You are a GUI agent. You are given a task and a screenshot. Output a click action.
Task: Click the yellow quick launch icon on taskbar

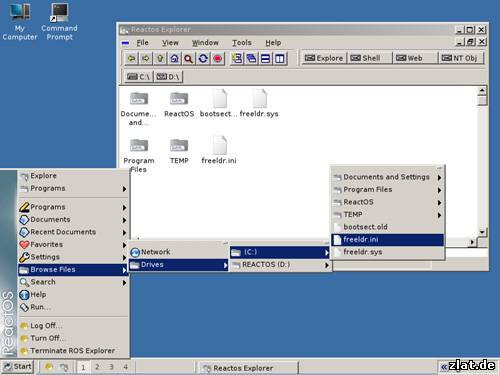coord(49,367)
